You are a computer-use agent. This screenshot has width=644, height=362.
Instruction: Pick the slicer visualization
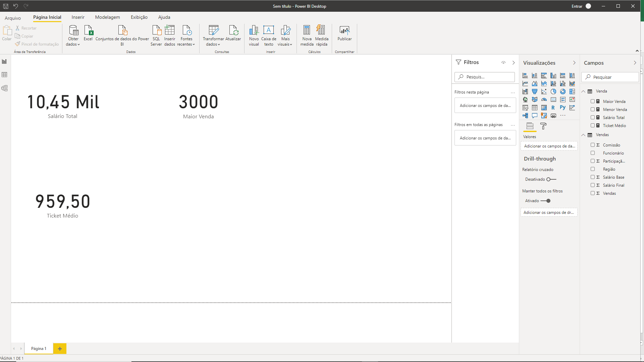pos(525,108)
